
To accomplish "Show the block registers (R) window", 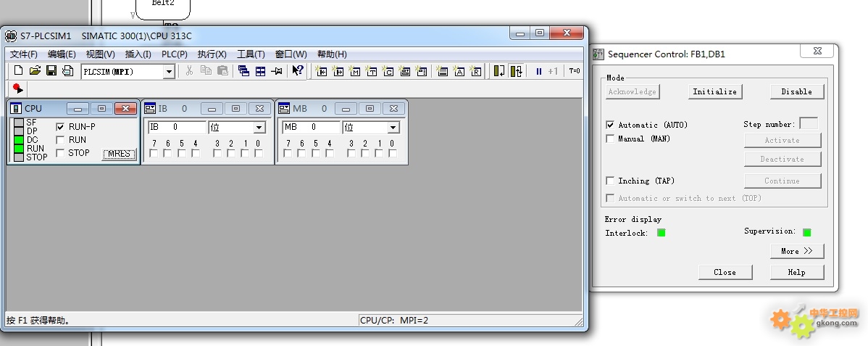I will tap(475, 71).
